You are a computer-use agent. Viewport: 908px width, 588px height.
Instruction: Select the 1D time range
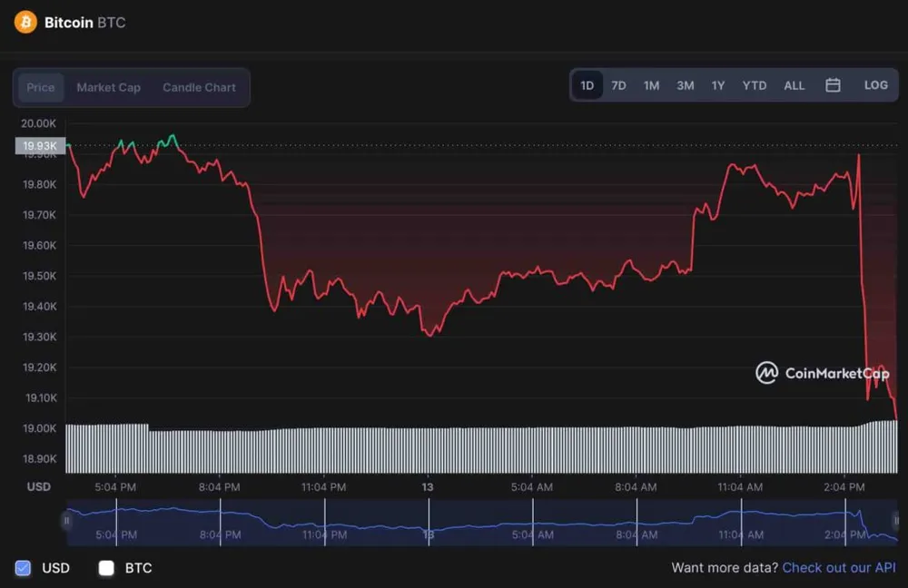587,85
